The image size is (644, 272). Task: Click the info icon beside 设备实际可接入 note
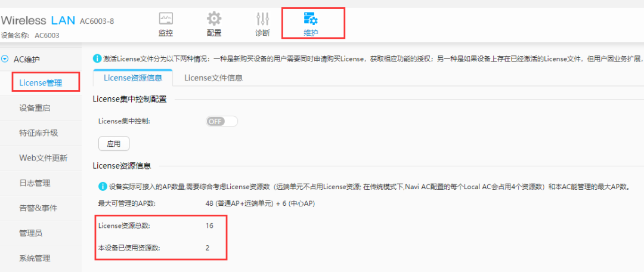pyautogui.click(x=103, y=187)
